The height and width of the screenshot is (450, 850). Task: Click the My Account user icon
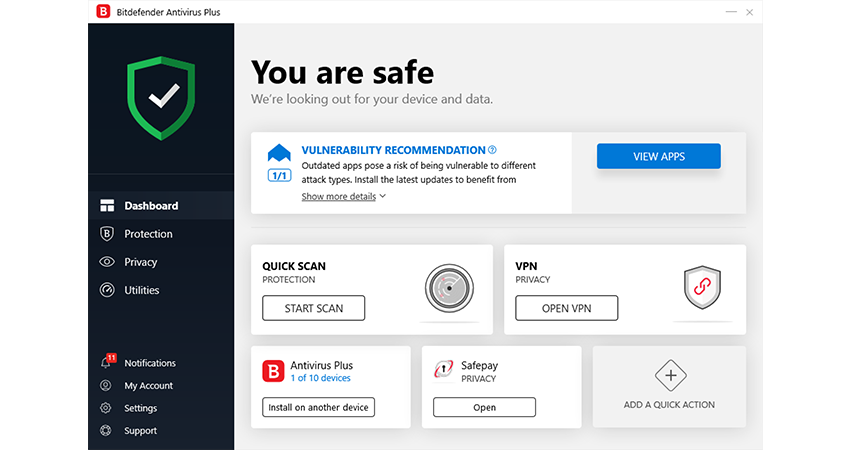coord(106,385)
